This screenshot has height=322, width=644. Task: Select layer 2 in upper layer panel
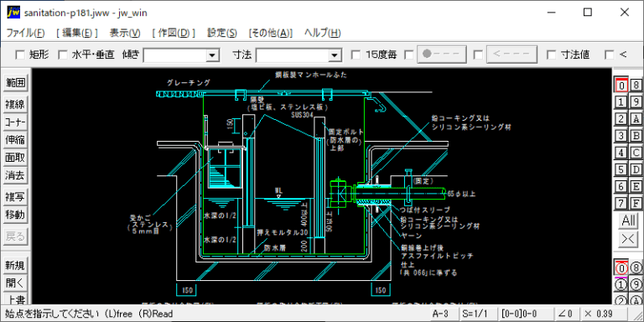tap(621, 119)
